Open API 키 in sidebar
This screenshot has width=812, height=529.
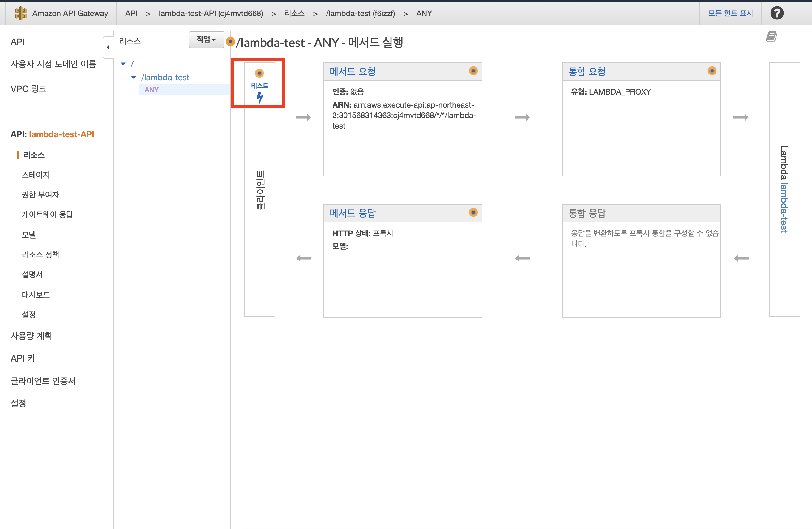23,358
